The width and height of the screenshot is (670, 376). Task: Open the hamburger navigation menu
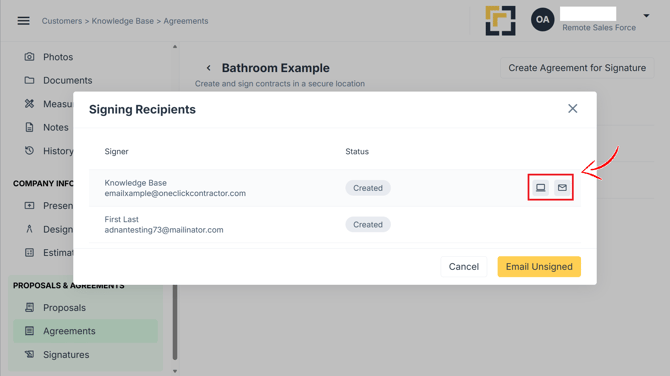coord(24,21)
